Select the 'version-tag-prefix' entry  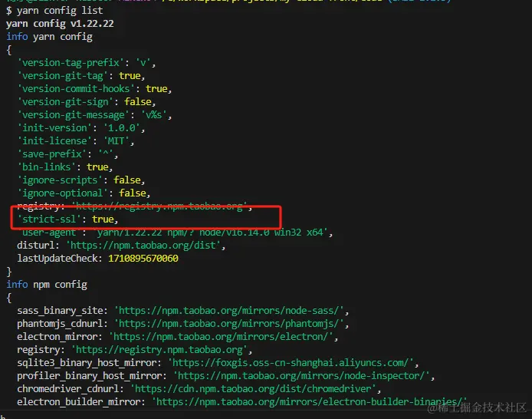(87, 63)
